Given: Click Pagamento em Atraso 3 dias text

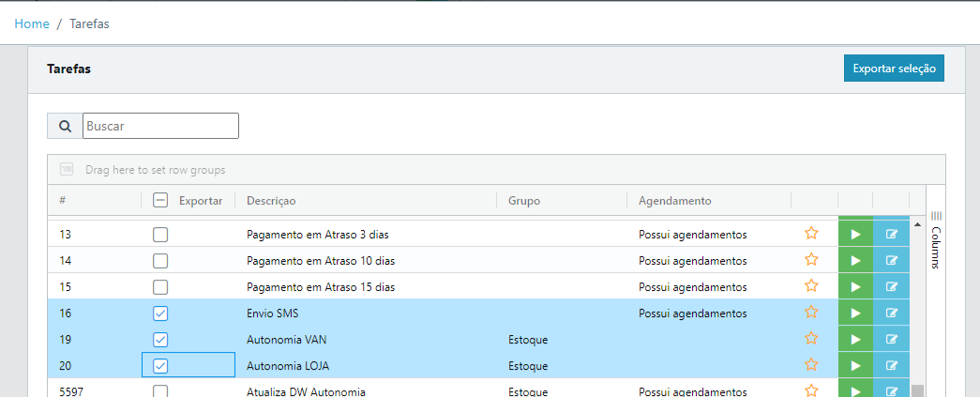Looking at the screenshot, I should coord(318,235).
